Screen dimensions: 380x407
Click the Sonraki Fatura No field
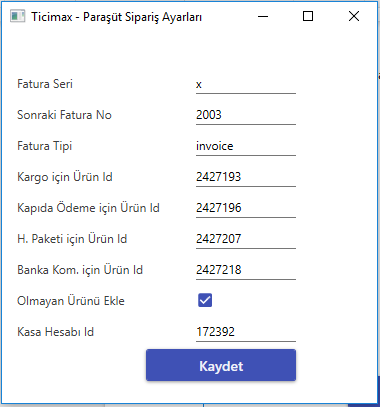point(246,115)
